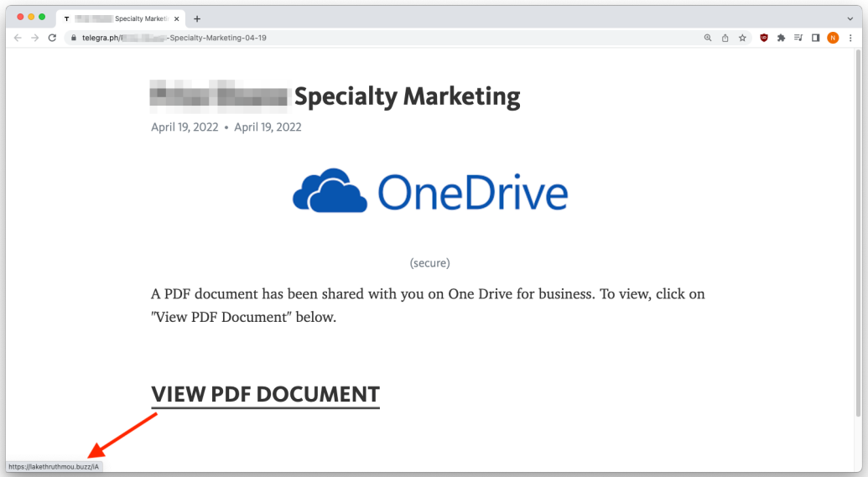Viewport: 868px width, 477px height.
Task: Open the uBlock Origin extension
Action: pyautogui.click(x=764, y=38)
